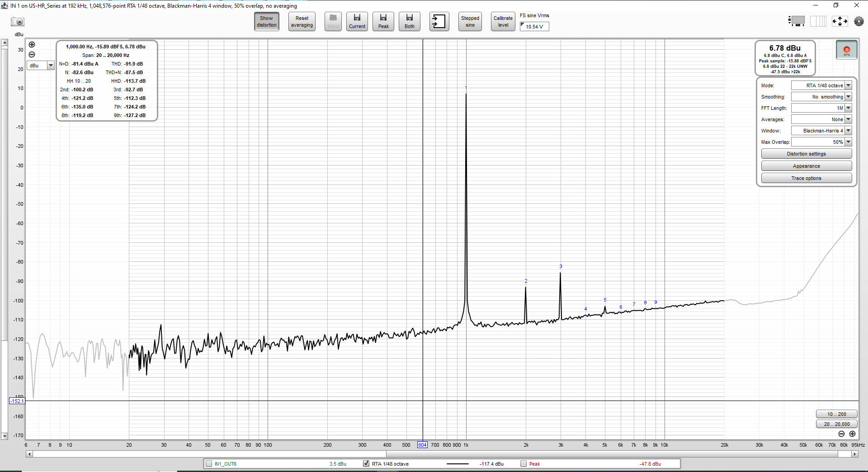Click the THD+N -87.5 dB value
Image resolution: width=868 pixels, height=472 pixels.
tap(133, 72)
